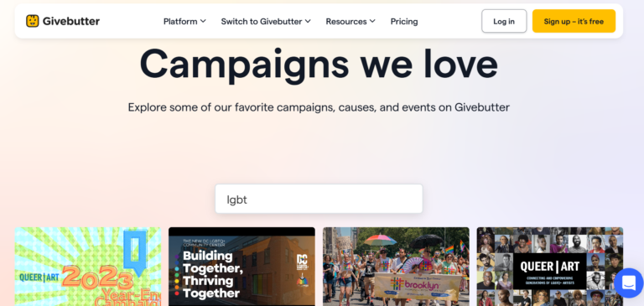Click the Campaigns we love heading
The height and width of the screenshot is (306, 644).
(319, 65)
